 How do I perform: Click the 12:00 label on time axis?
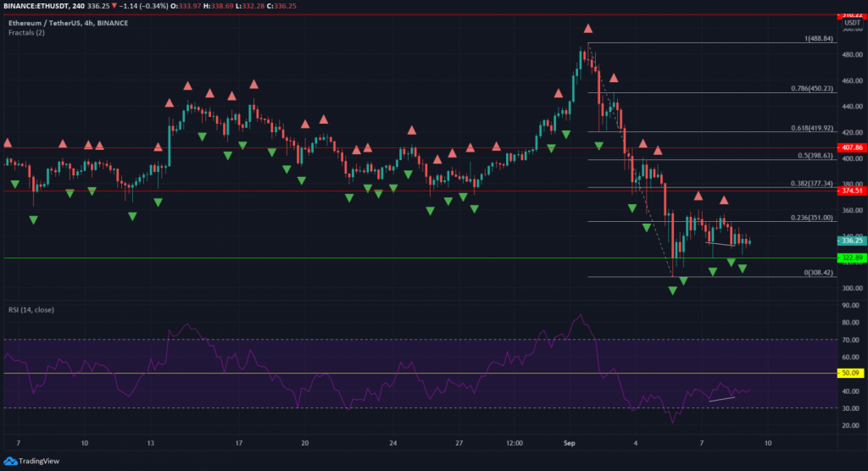[515, 443]
